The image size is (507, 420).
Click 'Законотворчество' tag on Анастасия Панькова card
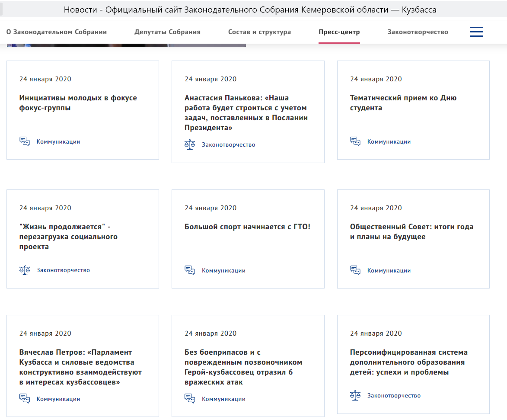point(229,144)
